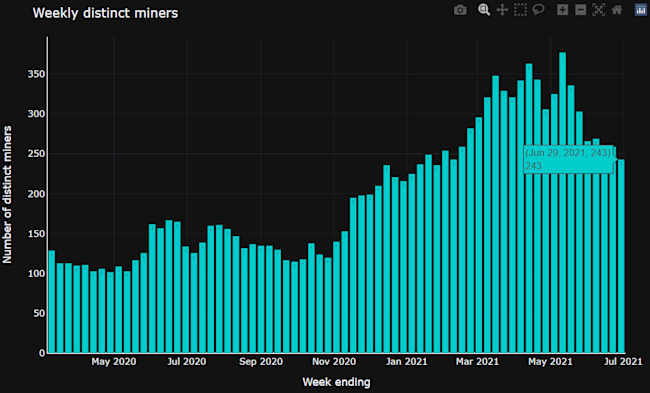Click the 'Number of distinct miners' axis title
Screen dimensions: 650x393
(7, 194)
